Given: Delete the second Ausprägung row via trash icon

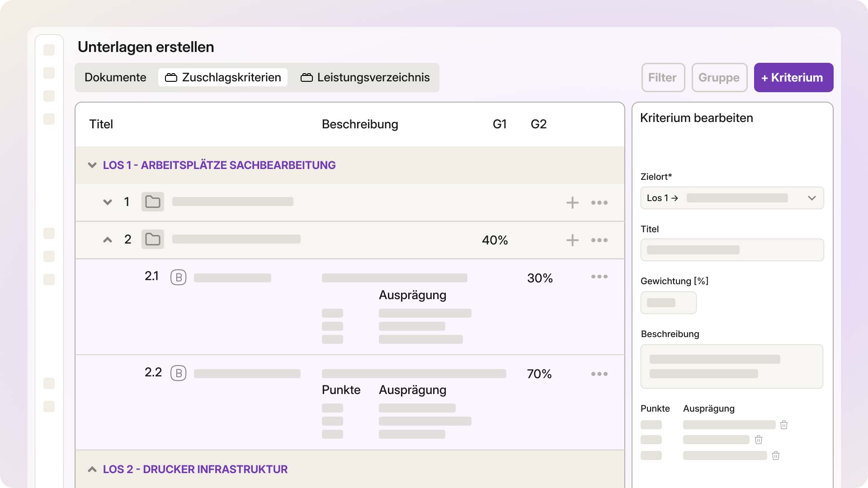Looking at the screenshot, I should click(x=759, y=440).
